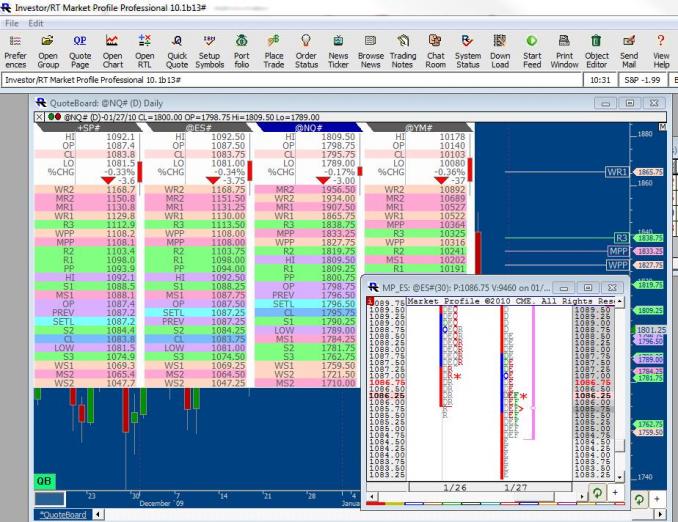The image size is (678, 522).
Task: Click the WPP level label on chart
Action: (x=618, y=265)
